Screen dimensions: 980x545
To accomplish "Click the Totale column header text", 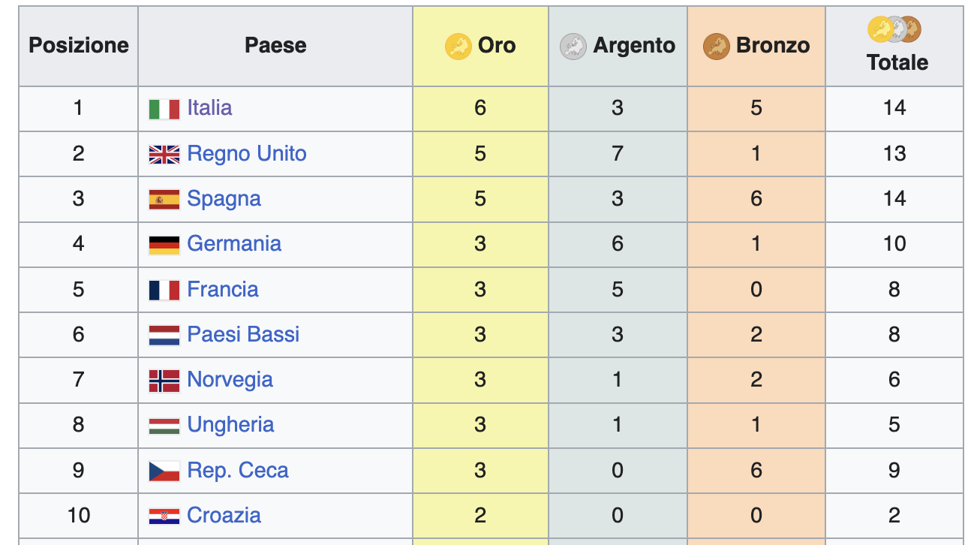I will coord(897,62).
